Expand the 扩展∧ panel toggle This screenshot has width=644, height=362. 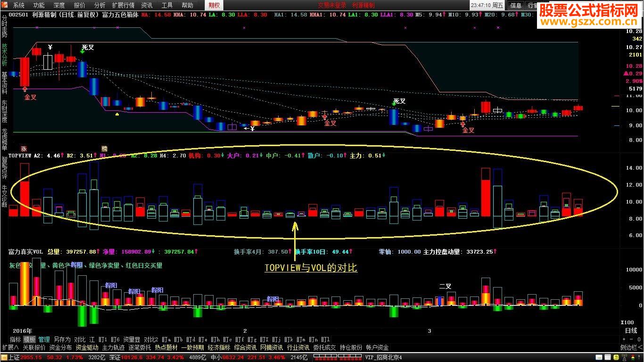(10, 347)
